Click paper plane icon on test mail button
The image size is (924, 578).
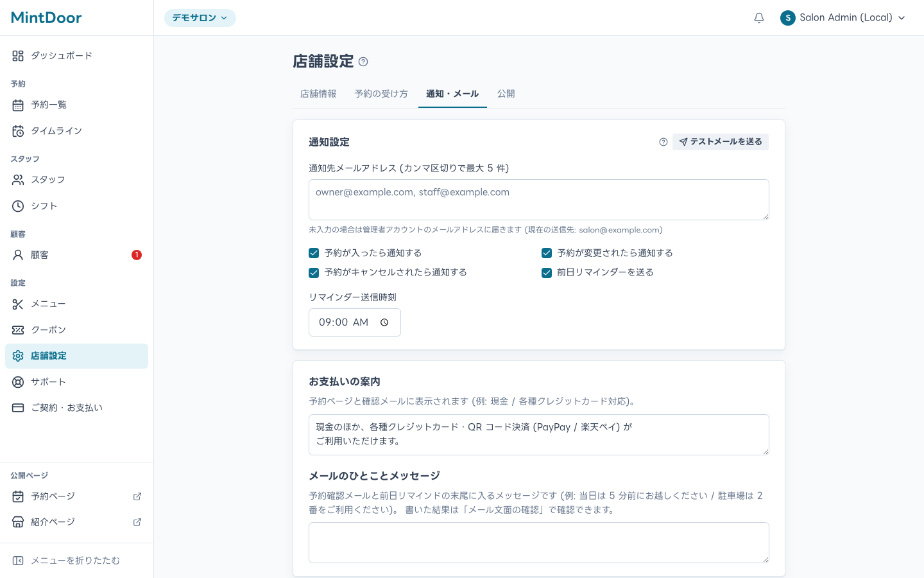point(683,142)
